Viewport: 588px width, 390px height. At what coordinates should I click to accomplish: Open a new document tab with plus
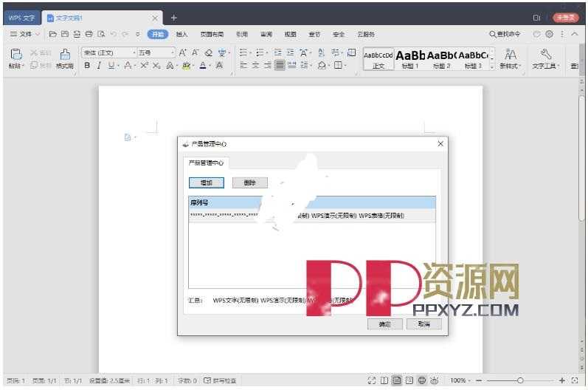pyautogui.click(x=173, y=18)
